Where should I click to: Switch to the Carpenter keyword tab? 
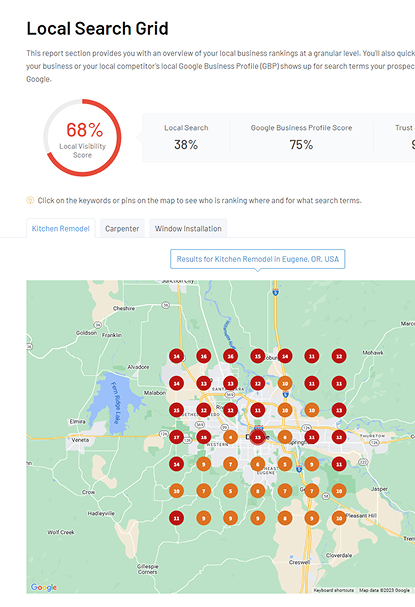tap(122, 228)
